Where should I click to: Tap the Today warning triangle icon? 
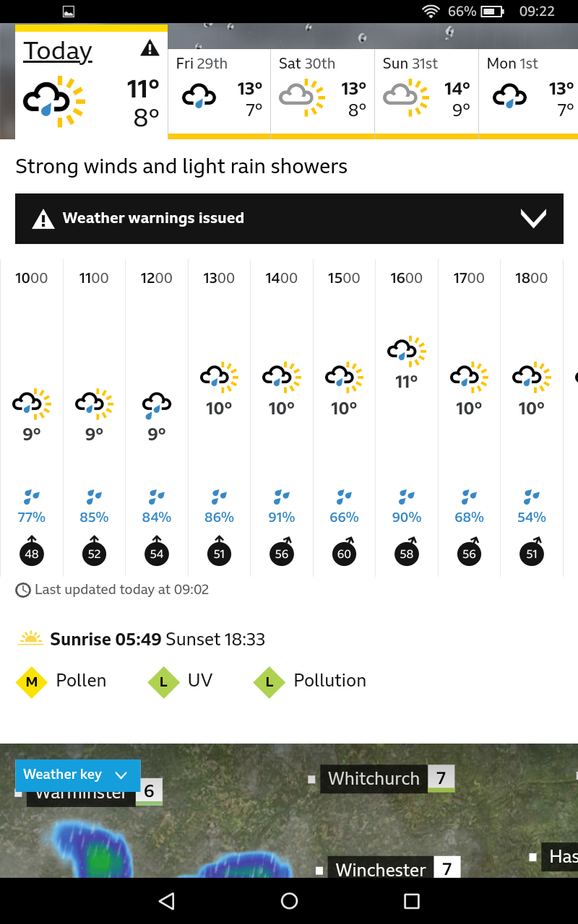pos(150,48)
